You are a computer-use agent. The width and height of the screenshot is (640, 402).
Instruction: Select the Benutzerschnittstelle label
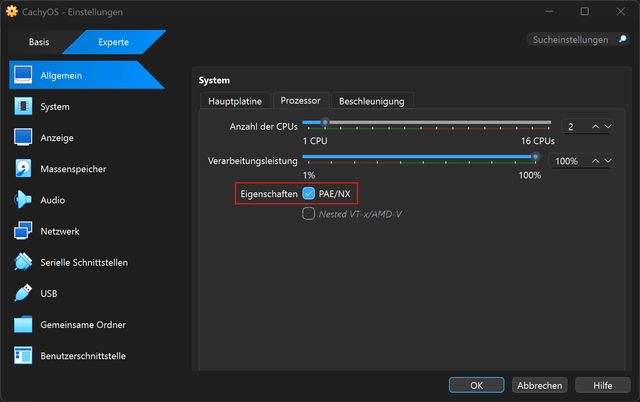(x=83, y=356)
